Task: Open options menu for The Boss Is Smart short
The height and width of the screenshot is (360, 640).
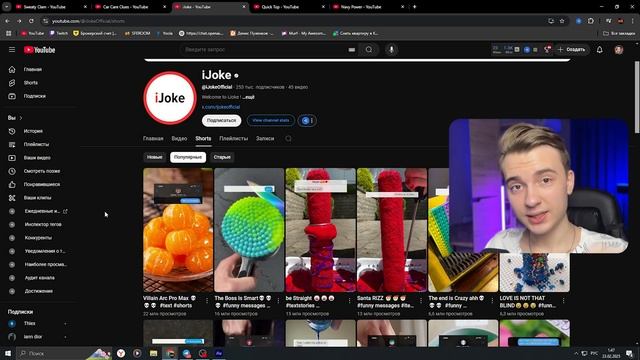Action: [278, 300]
